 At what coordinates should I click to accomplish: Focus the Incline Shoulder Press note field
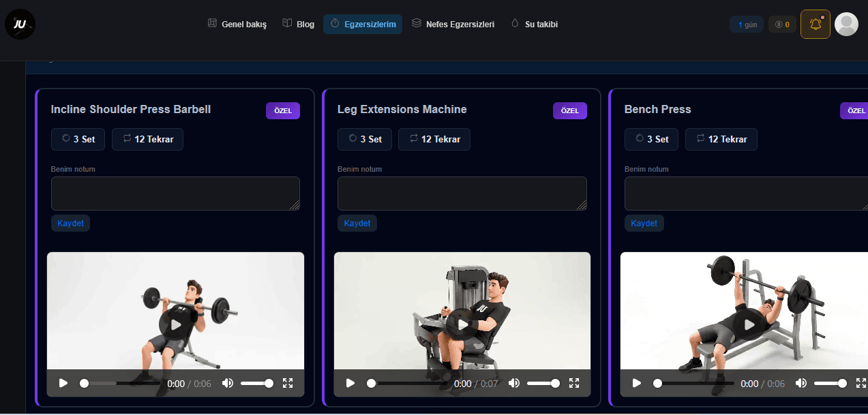[175, 194]
